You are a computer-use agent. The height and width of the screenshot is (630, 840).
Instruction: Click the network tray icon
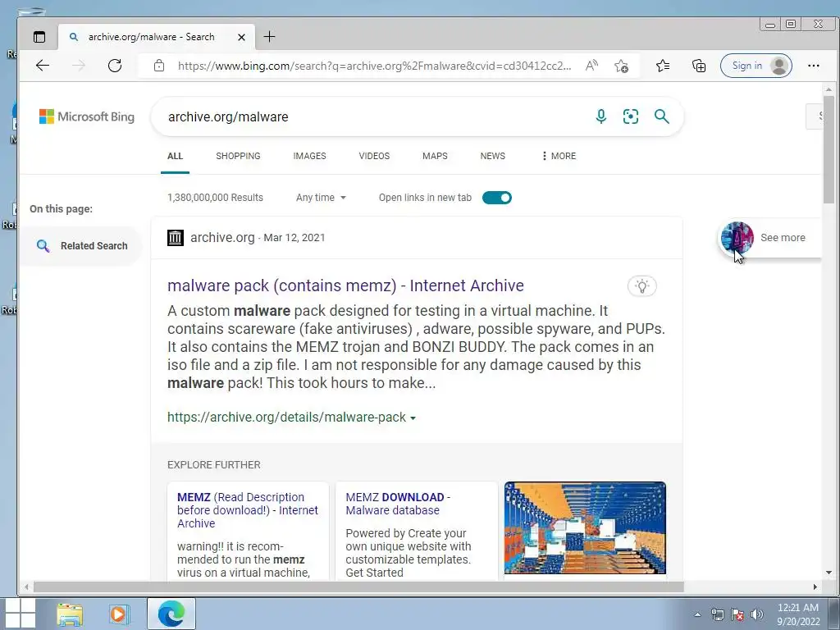point(717,614)
